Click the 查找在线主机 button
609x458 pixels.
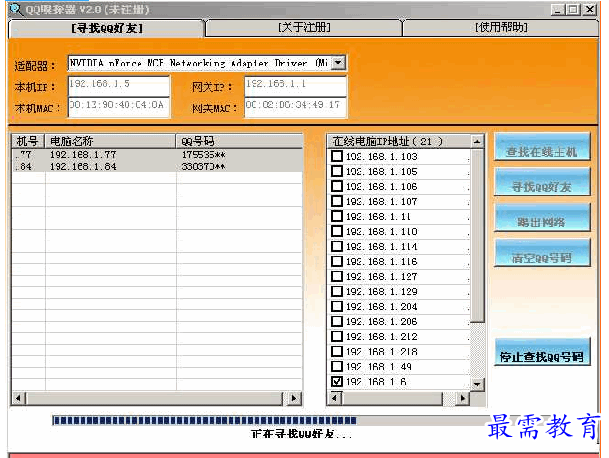pyautogui.click(x=542, y=147)
